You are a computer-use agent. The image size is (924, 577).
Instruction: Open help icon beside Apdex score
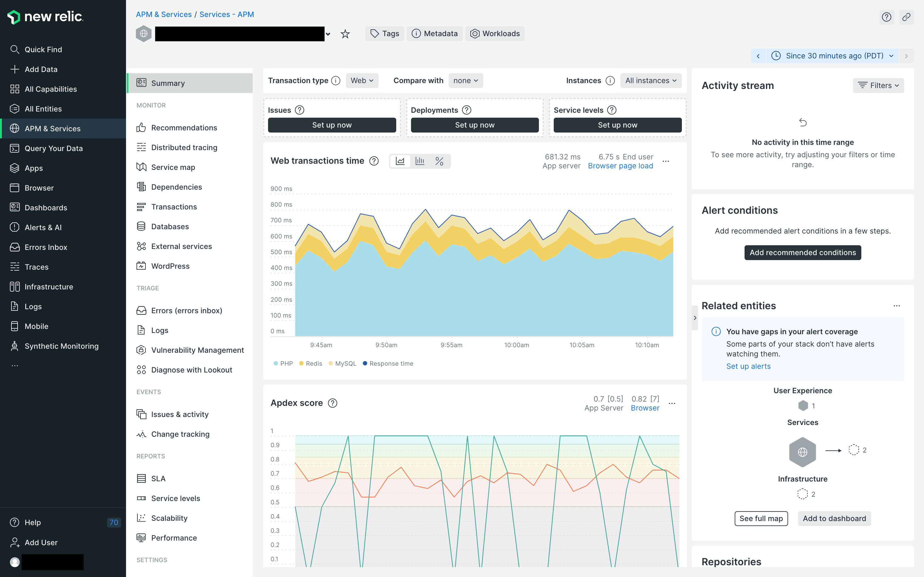(x=333, y=403)
